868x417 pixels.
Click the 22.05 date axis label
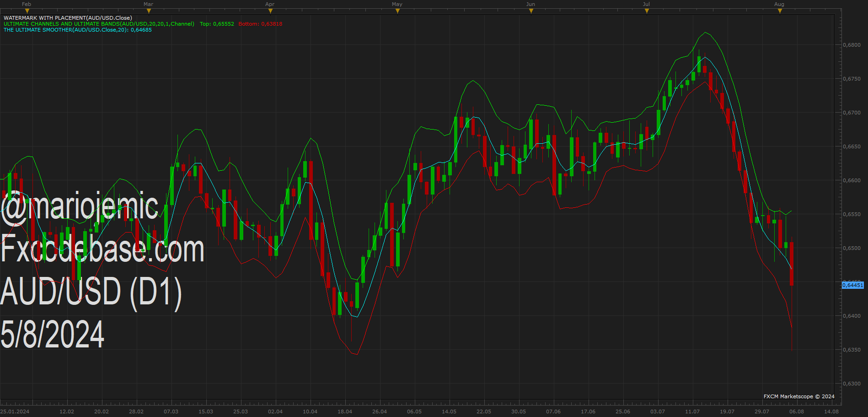click(484, 412)
